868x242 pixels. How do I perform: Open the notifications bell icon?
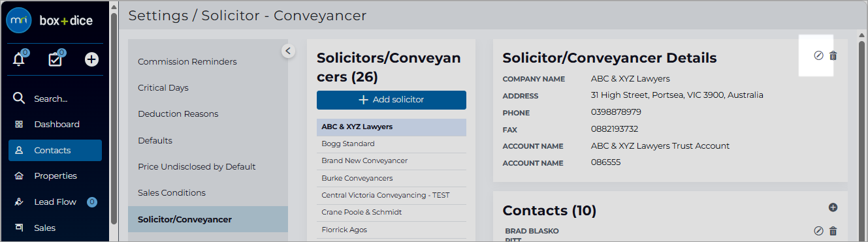[x=19, y=59]
